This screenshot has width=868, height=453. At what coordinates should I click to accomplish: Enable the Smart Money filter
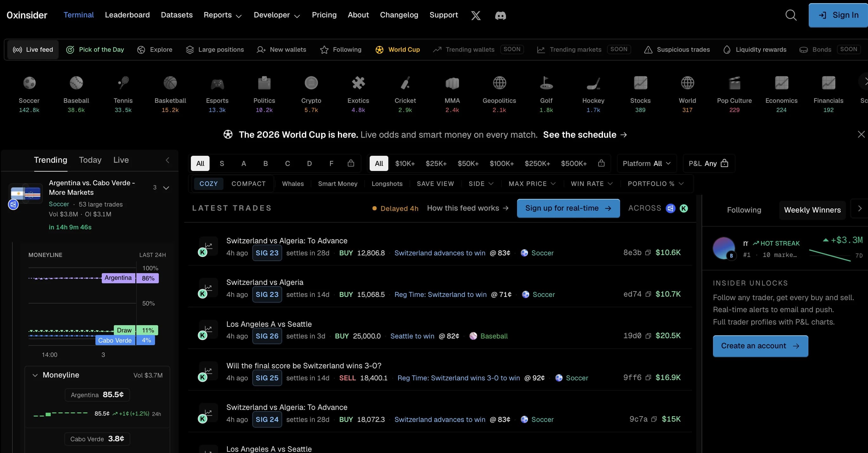tap(338, 184)
